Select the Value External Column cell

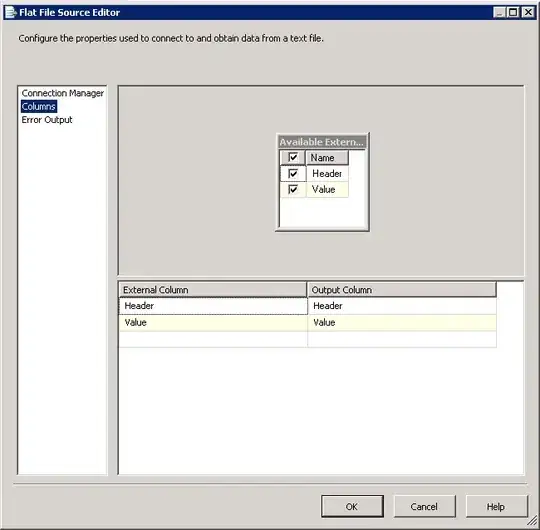(213, 323)
